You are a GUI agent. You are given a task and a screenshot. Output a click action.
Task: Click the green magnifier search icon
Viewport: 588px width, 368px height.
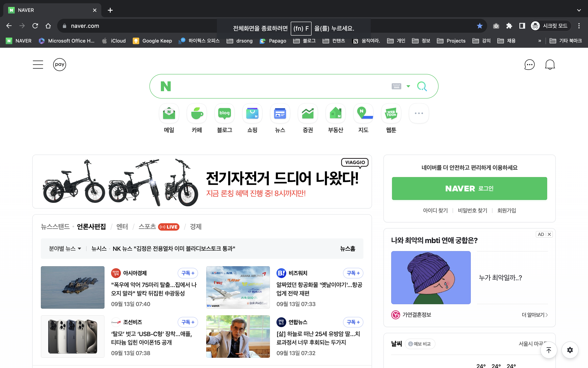pyautogui.click(x=422, y=86)
